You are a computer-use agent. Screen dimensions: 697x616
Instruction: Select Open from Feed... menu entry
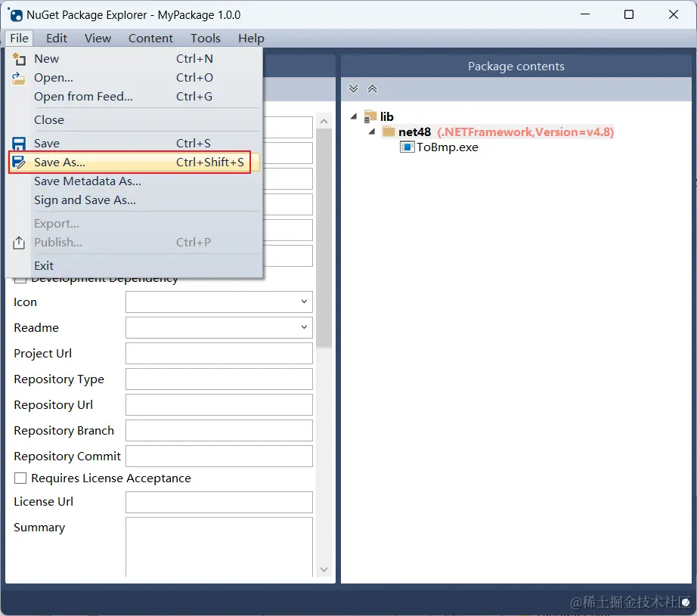tap(135, 97)
